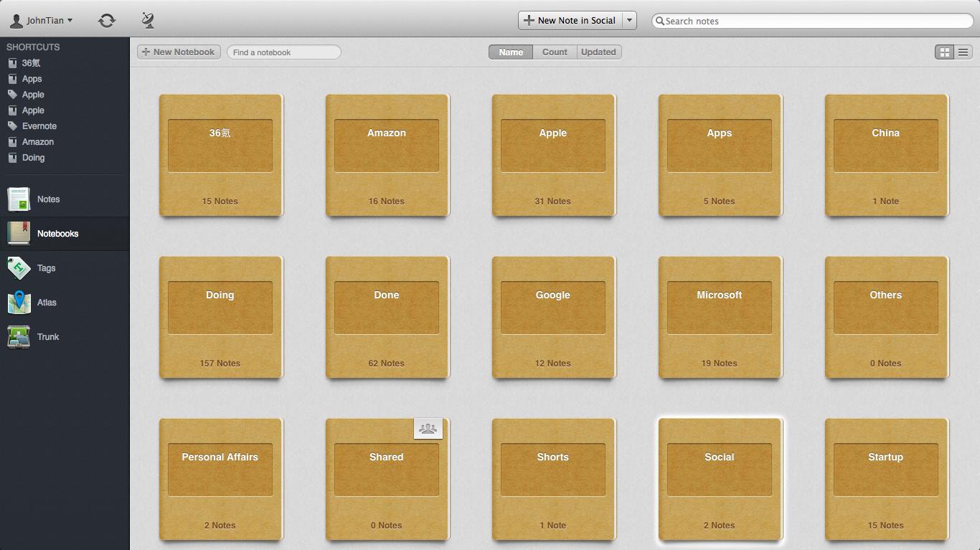Open the Apps notebook card
Screen dimensions: 980x550
point(720,154)
